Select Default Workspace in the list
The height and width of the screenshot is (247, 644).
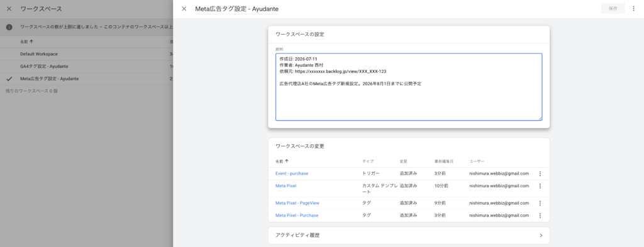coord(39,54)
